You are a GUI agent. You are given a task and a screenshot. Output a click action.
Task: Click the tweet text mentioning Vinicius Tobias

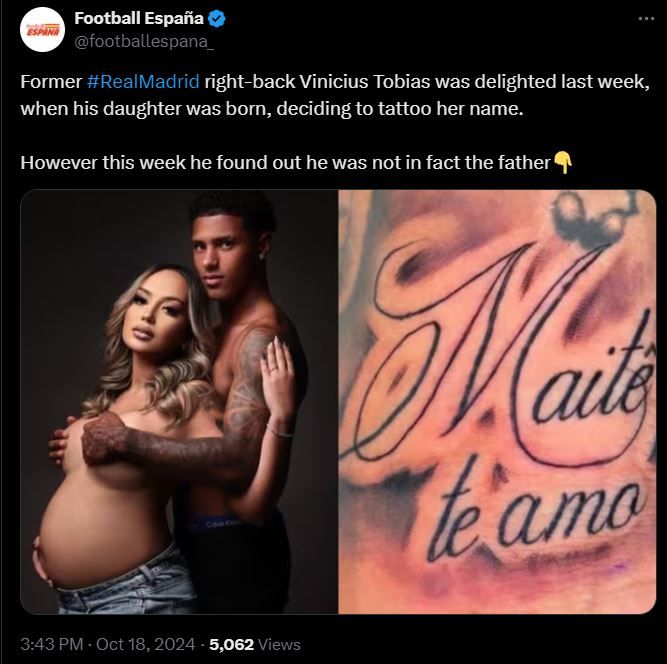pos(335,95)
